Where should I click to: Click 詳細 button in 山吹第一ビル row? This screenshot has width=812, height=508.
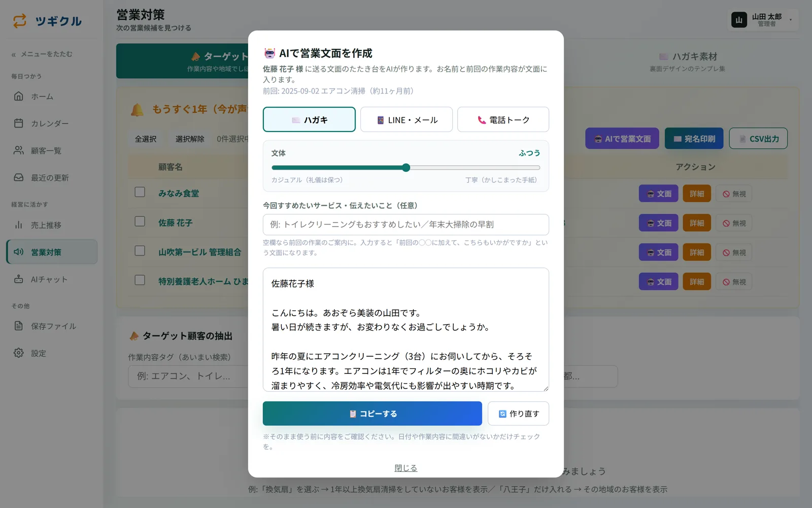697,252
